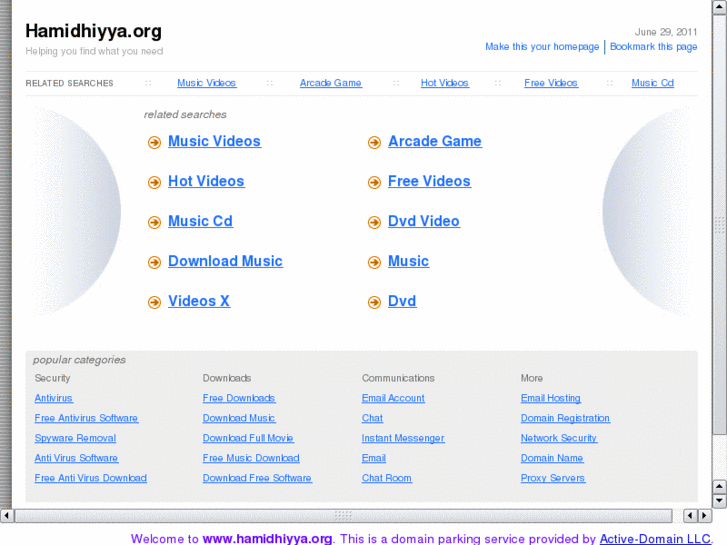This screenshot has width=727, height=545.
Task: Open Free Antivirus Software link
Action: [x=86, y=418]
